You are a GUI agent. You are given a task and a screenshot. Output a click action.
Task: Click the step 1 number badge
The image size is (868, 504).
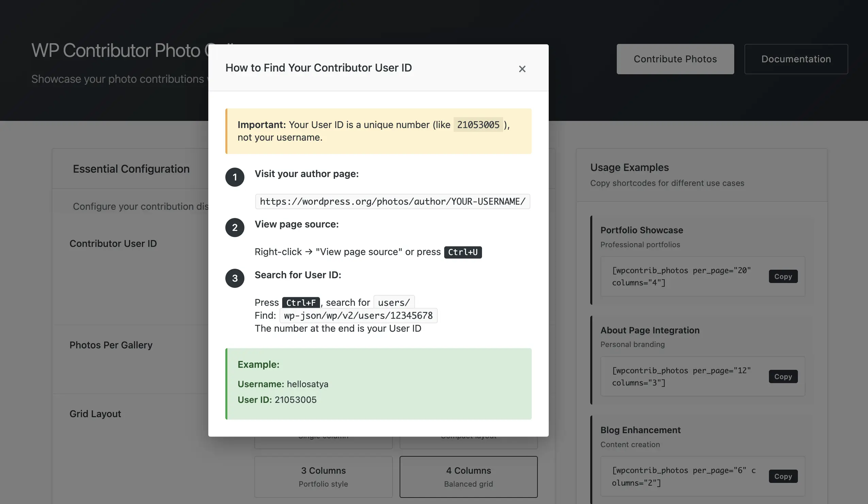pyautogui.click(x=235, y=177)
